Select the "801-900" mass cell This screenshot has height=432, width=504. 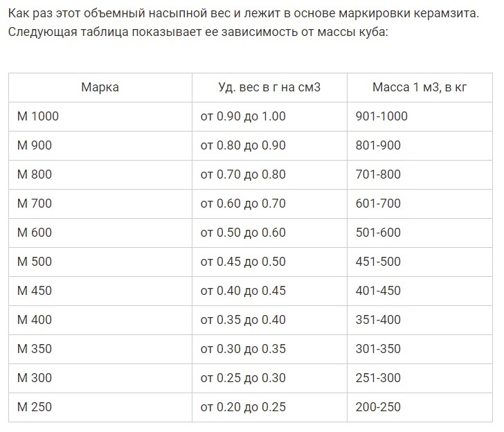click(378, 145)
